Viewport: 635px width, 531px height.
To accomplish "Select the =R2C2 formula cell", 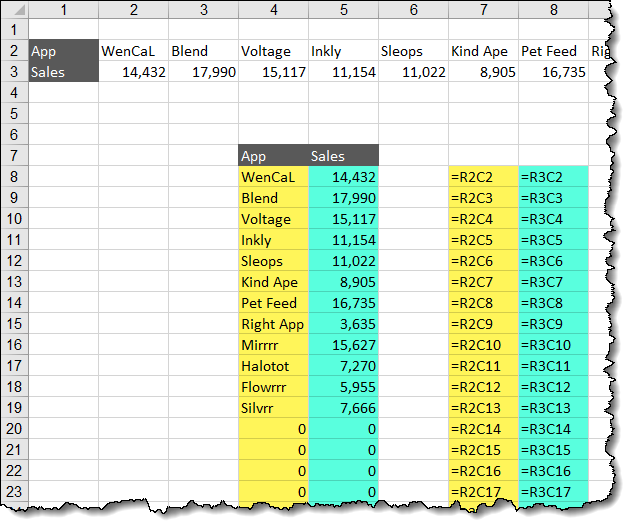I will point(483,177).
